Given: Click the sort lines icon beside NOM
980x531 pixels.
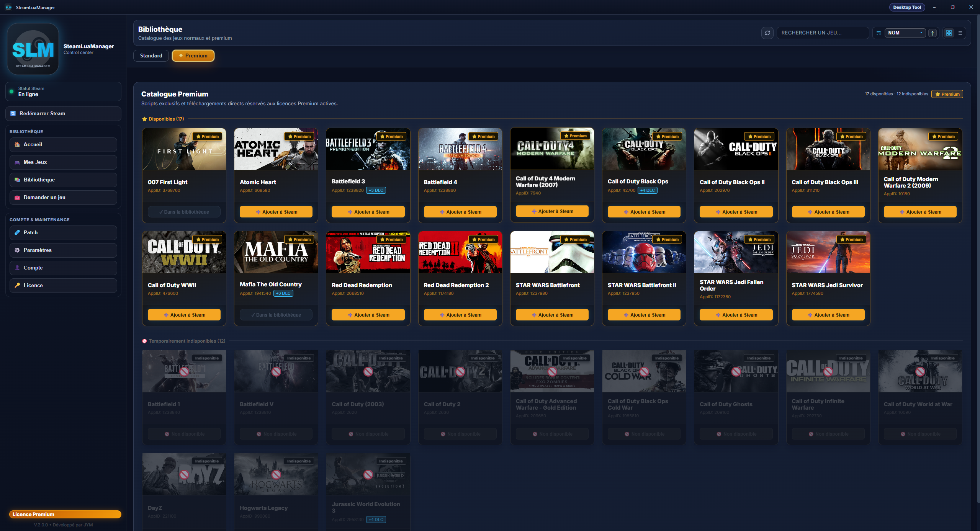Looking at the screenshot, I should [879, 33].
